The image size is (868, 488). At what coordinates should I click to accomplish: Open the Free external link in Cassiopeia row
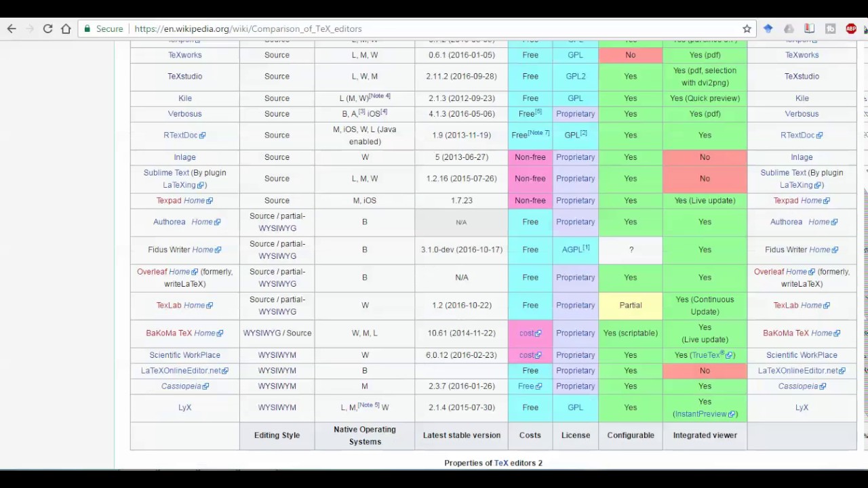[530, 386]
